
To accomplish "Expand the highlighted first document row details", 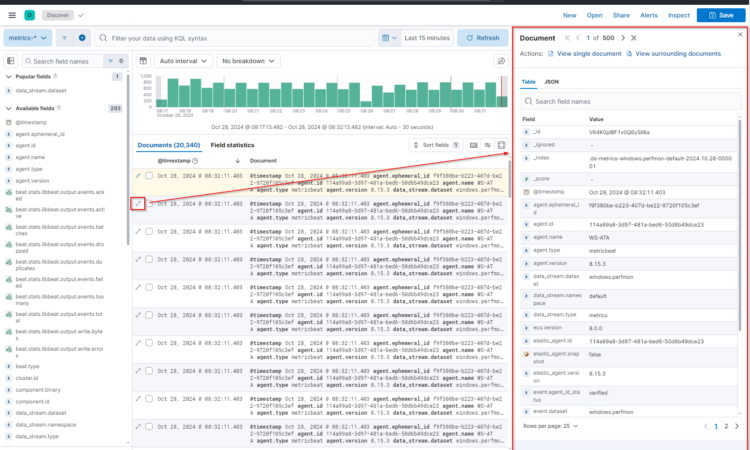I will pos(138,176).
